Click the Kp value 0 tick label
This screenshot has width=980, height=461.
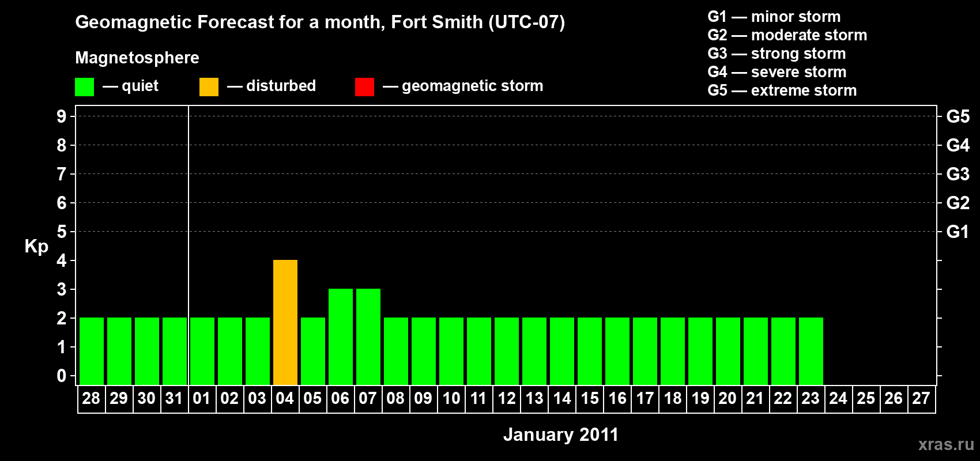tap(62, 376)
